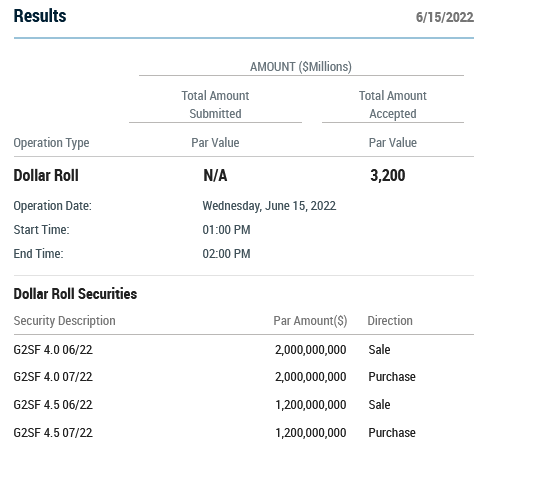Click the Results heading
The height and width of the screenshot is (482, 534).
[x=40, y=16]
